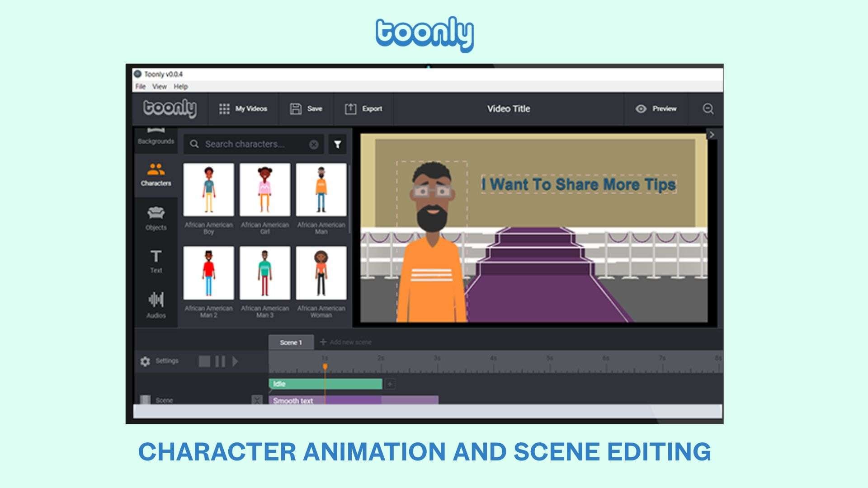Screen dimensions: 868x488
Task: Click the Search characters input
Action: pos(253,144)
